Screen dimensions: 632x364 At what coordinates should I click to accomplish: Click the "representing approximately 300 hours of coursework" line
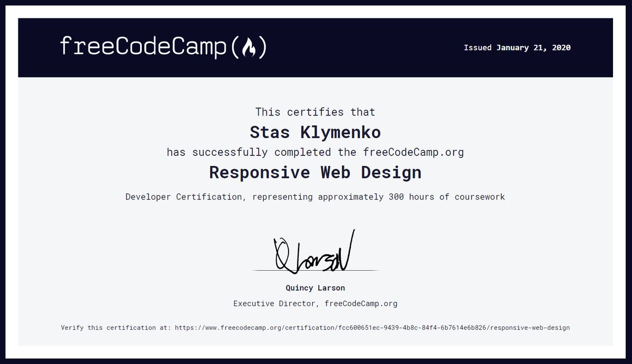pyautogui.click(x=315, y=197)
